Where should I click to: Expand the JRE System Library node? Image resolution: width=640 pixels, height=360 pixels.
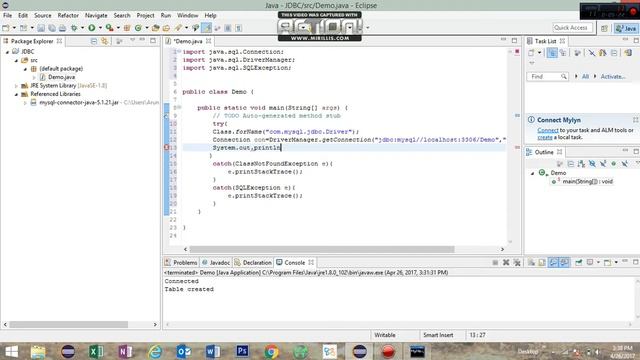[16, 86]
